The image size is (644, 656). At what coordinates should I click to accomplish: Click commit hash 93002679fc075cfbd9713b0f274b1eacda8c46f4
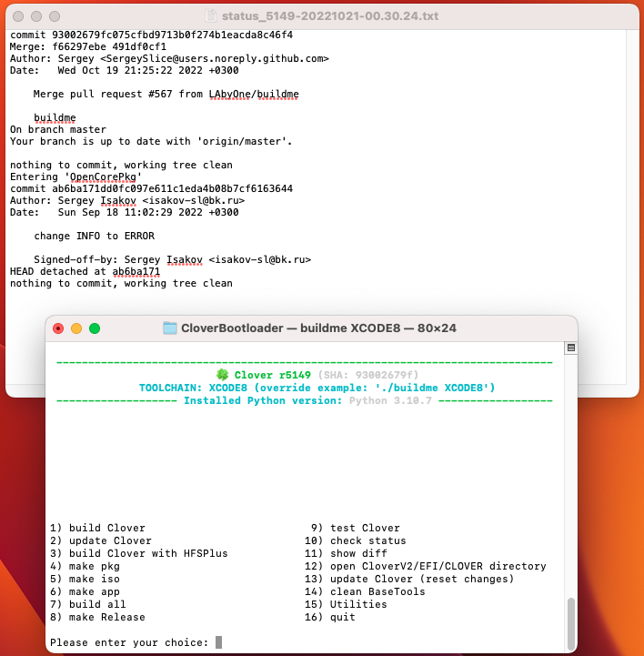pyautogui.click(x=172, y=35)
